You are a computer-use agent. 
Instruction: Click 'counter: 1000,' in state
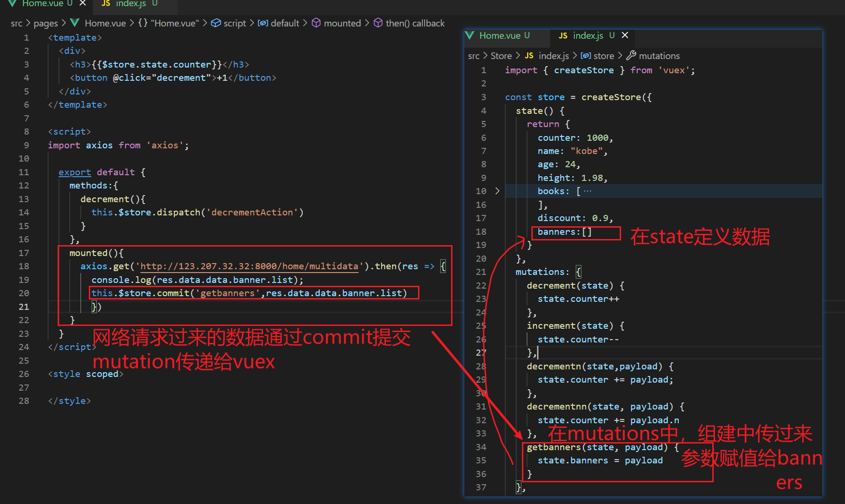(575, 137)
